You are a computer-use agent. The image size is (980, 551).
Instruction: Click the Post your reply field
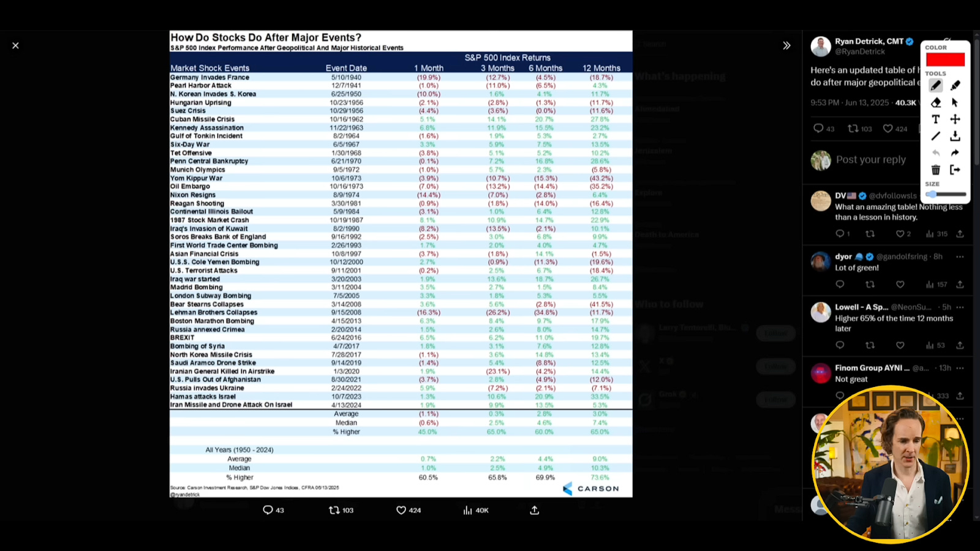pos(871,160)
